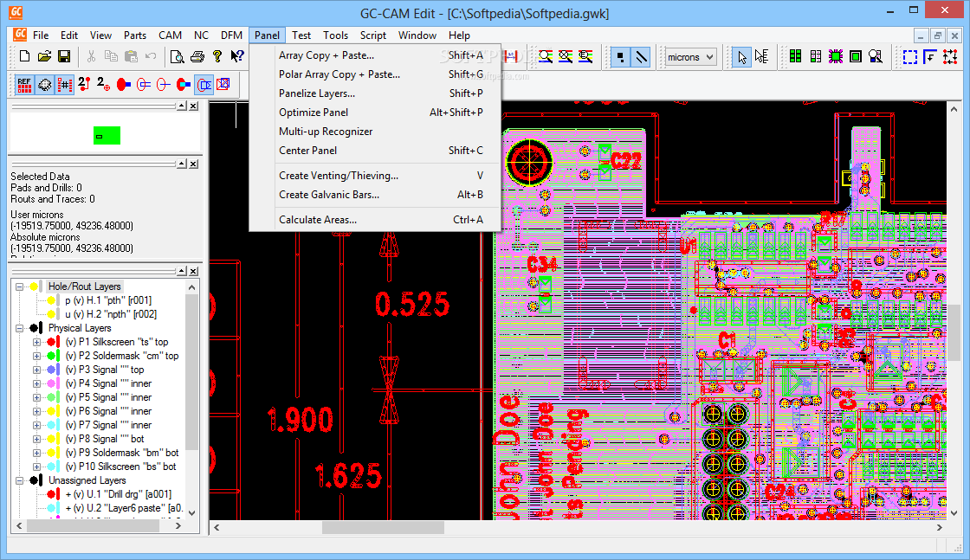The image size is (970, 560).
Task: Click the layer tree scroll-down arrow
Action: [191, 513]
